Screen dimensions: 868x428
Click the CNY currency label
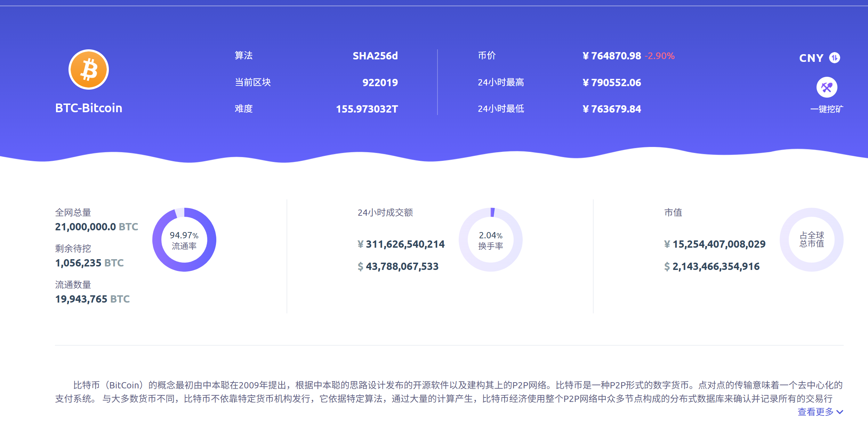click(811, 58)
